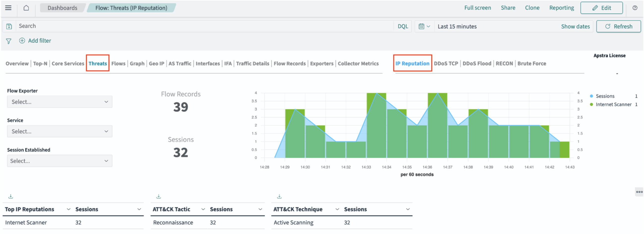The height and width of the screenshot is (234, 644).
Task: Switch to the Overview tab
Action: click(17, 63)
